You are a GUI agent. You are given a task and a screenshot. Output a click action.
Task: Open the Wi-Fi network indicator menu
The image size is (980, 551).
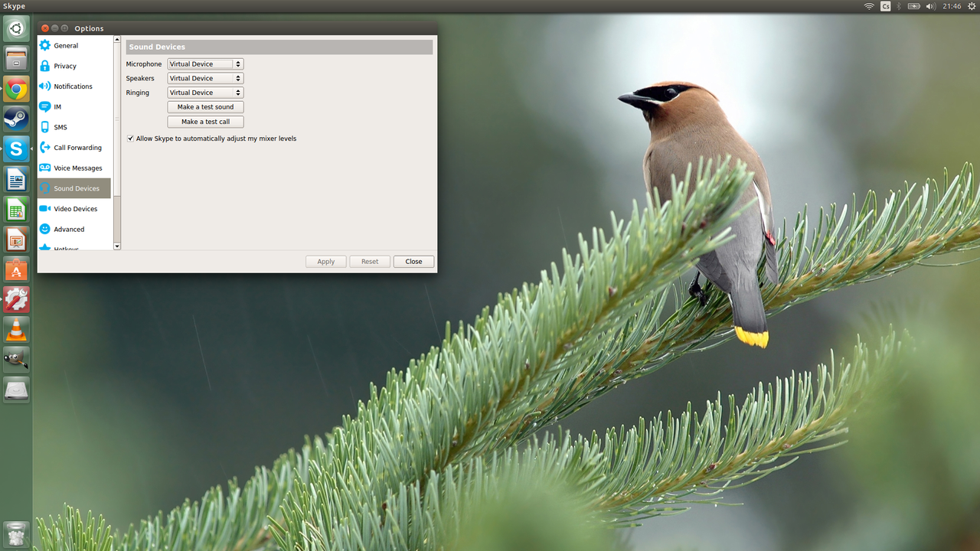tap(869, 6)
